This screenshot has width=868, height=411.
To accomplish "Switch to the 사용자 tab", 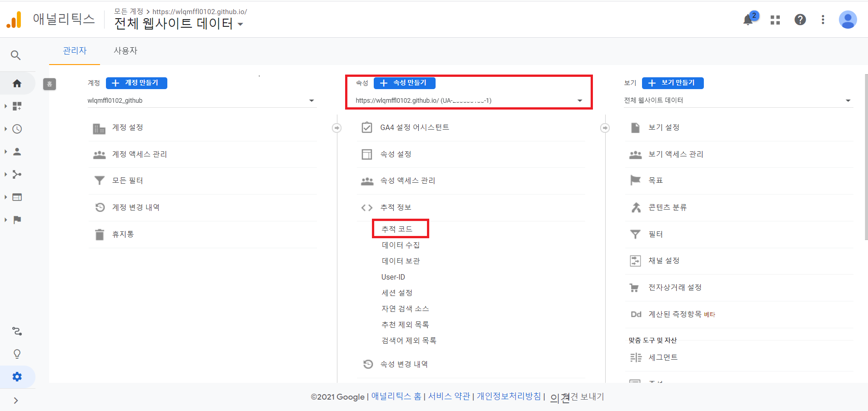I will click(x=125, y=51).
